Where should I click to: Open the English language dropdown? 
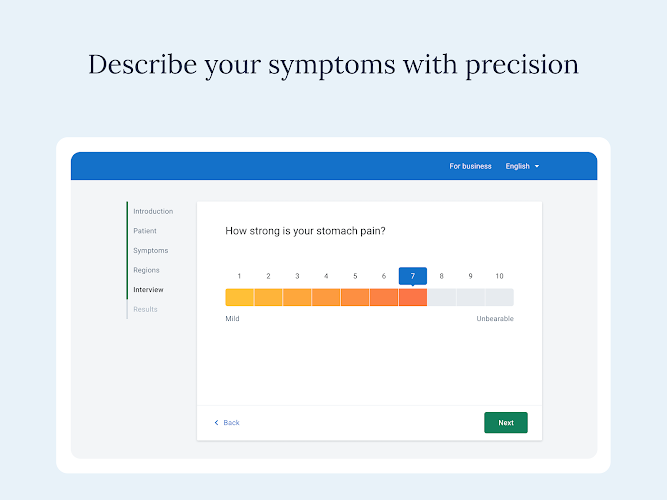coord(522,166)
